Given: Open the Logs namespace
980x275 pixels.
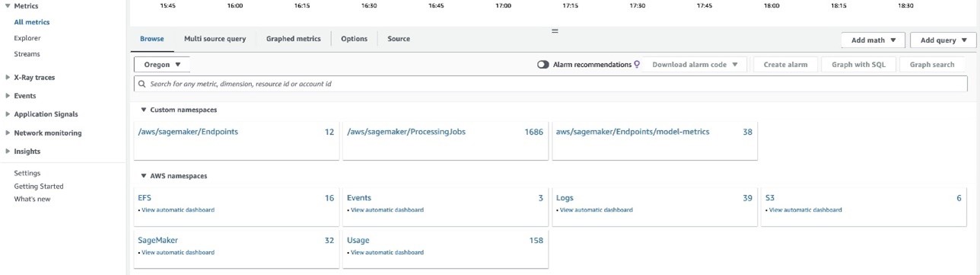Looking at the screenshot, I should (565, 198).
